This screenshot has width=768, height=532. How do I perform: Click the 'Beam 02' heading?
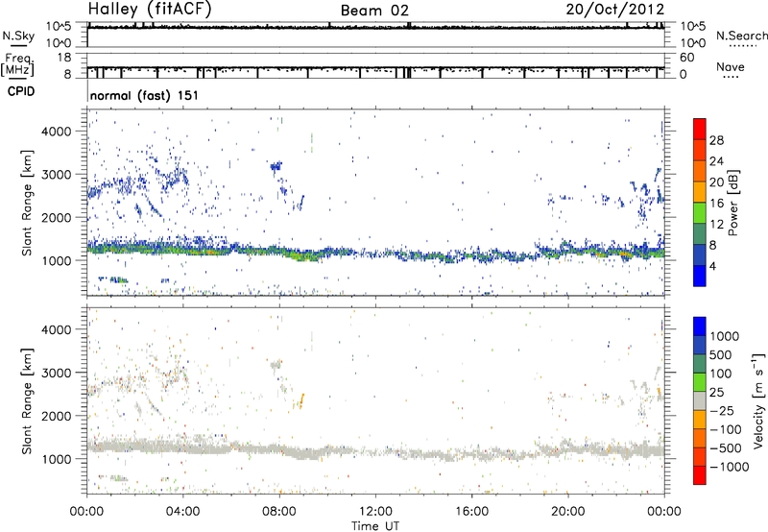[374, 11]
